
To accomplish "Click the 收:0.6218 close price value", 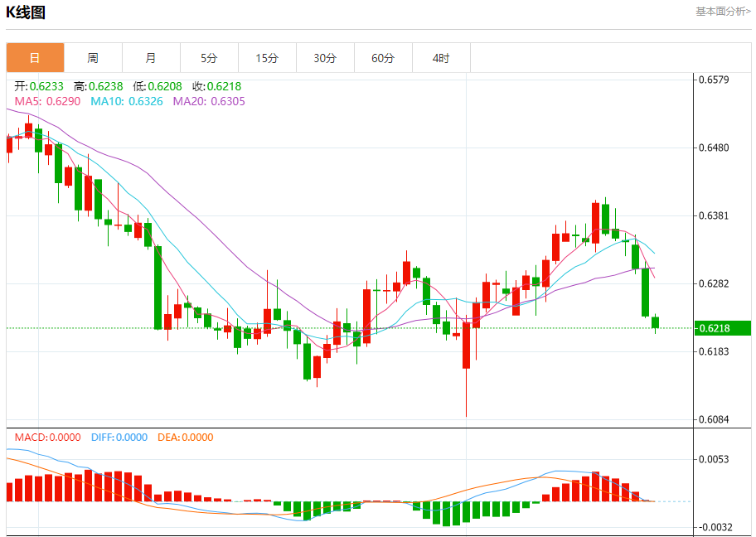I will [x=217, y=86].
